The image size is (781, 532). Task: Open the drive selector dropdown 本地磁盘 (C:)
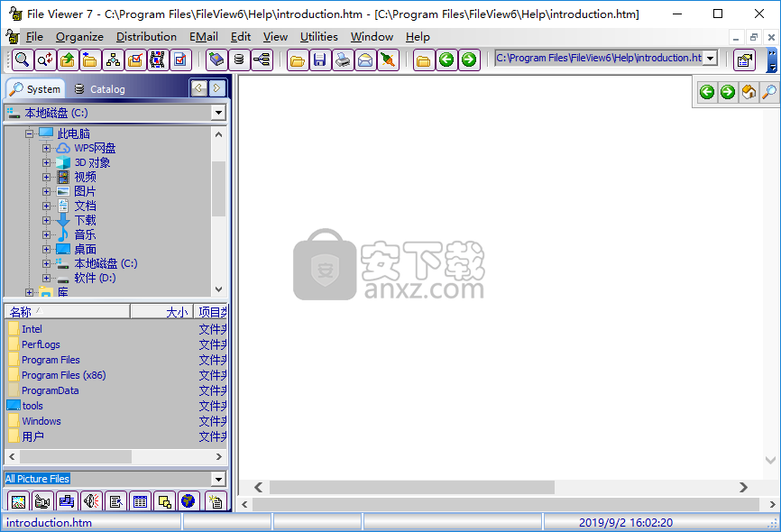tap(218, 113)
